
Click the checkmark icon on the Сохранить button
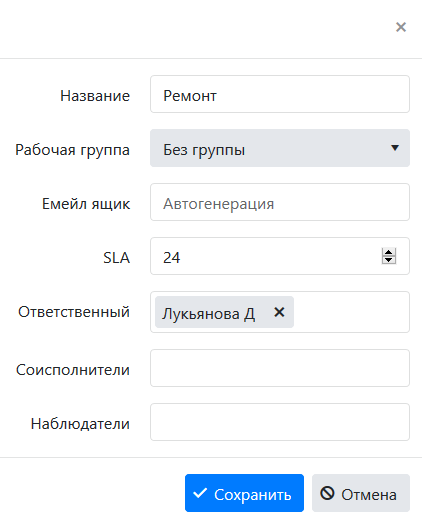200,493
